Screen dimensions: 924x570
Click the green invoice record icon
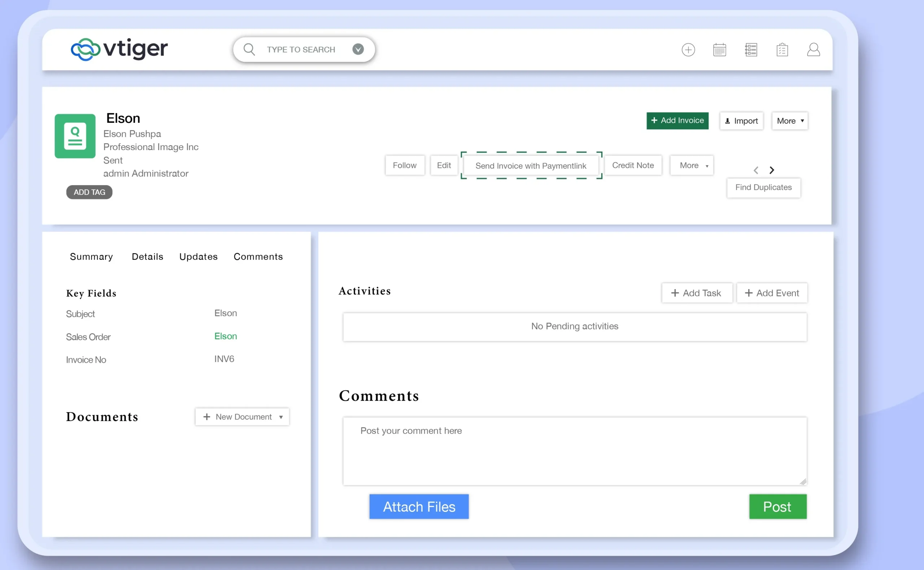[x=75, y=136]
